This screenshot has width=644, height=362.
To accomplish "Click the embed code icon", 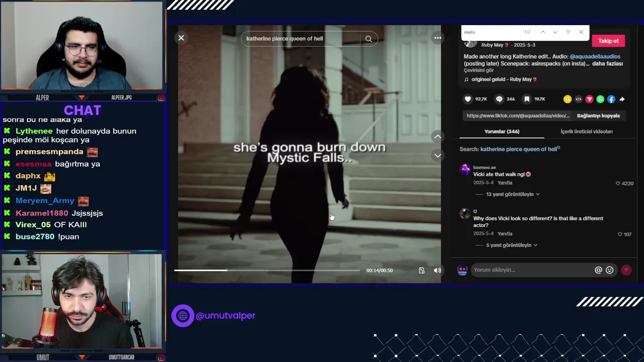I will tap(578, 99).
